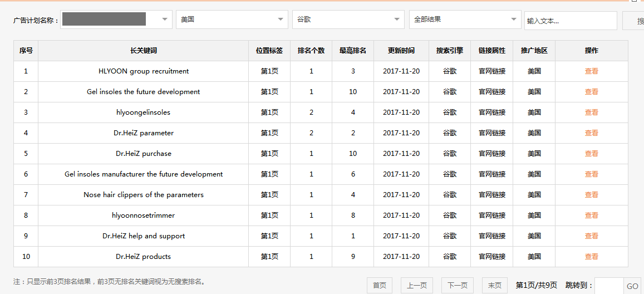Select keyword Dr.HeiZ products
644x294 pixels.
(x=144, y=257)
